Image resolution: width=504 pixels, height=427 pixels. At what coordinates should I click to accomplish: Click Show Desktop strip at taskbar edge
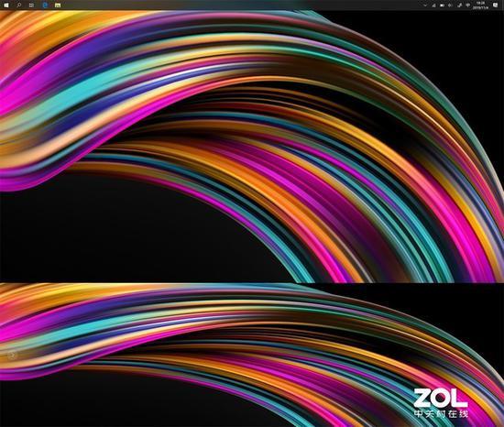pyautogui.click(x=503, y=5)
